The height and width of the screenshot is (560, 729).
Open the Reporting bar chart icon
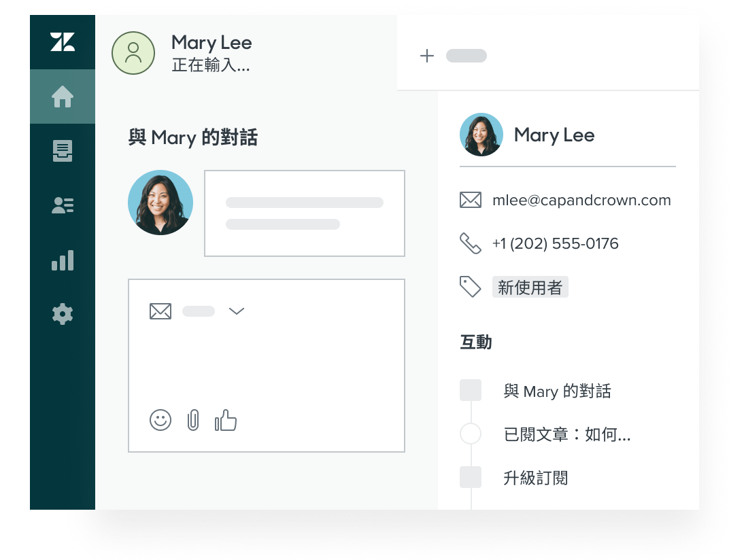click(63, 260)
